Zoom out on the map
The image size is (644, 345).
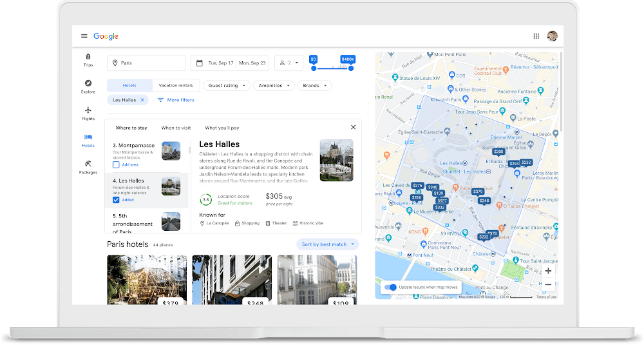tap(548, 284)
